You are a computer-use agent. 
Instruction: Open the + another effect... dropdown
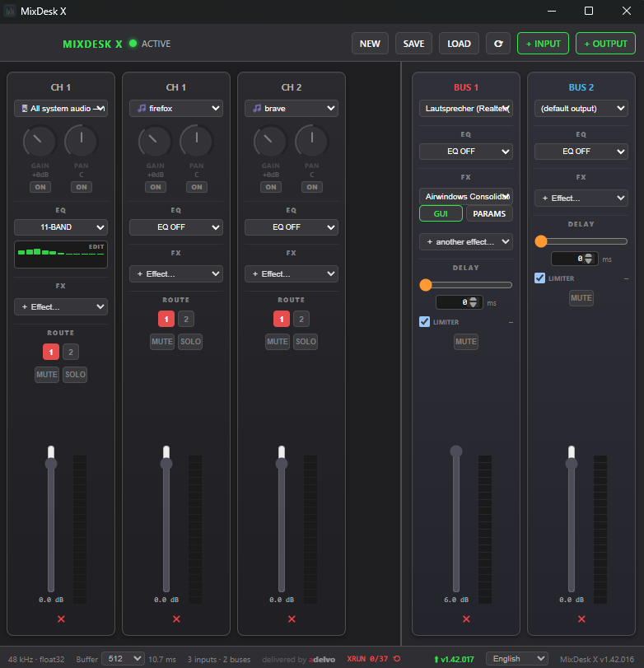[x=466, y=242]
